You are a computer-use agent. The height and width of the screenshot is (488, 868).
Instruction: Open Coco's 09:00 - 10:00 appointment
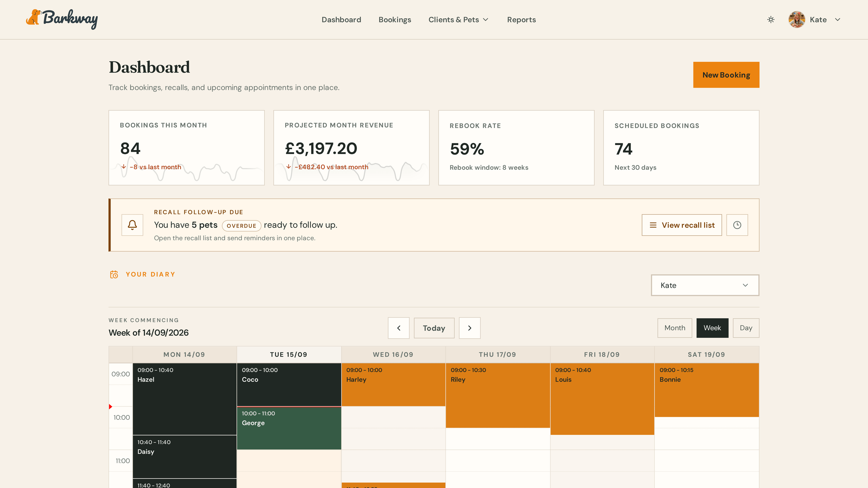tap(289, 385)
